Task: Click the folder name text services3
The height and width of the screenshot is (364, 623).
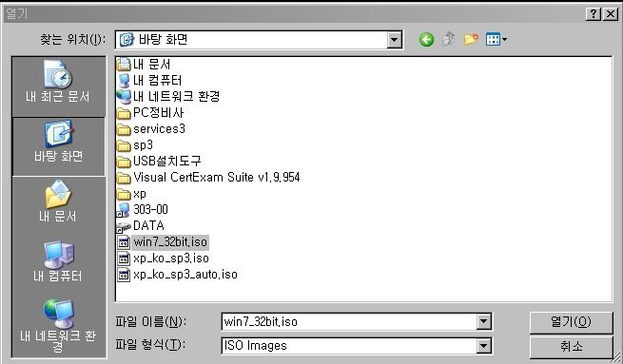Action: click(159, 129)
